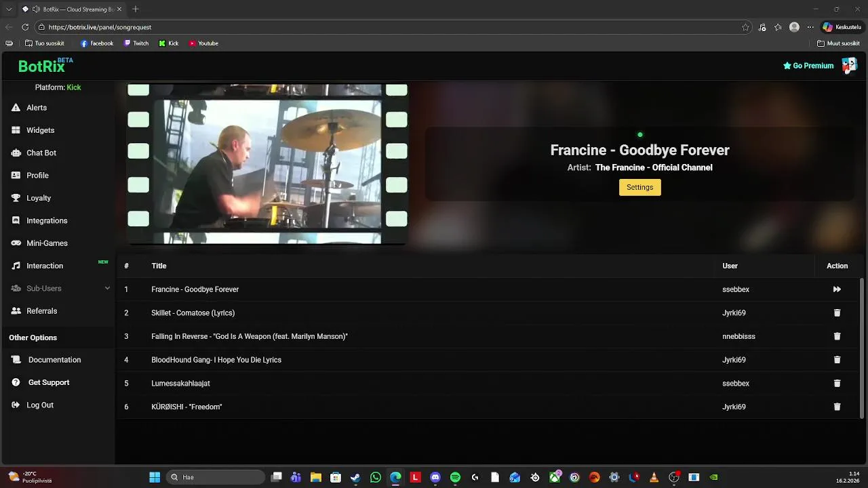Click the browser address bar
The height and width of the screenshot is (488, 868).
[x=393, y=27]
